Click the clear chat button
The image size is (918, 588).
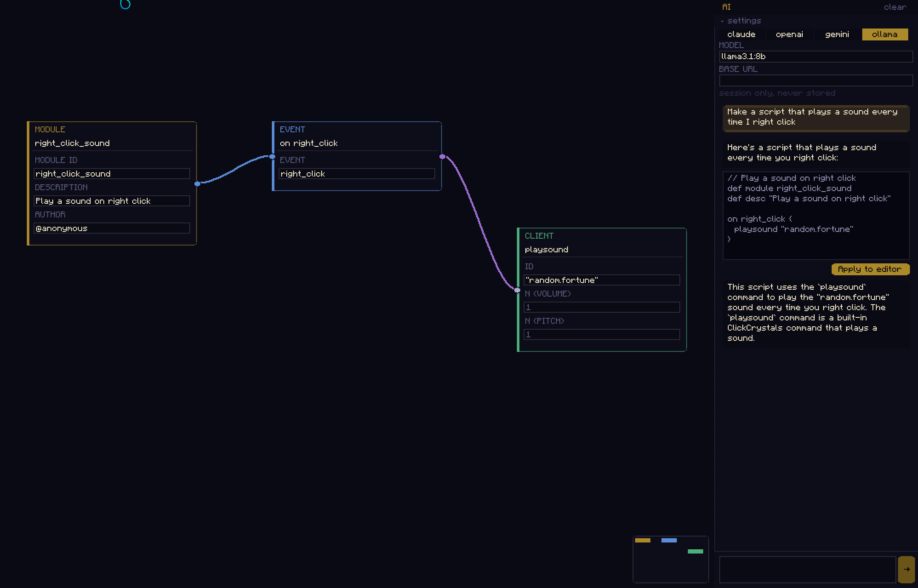tap(895, 7)
